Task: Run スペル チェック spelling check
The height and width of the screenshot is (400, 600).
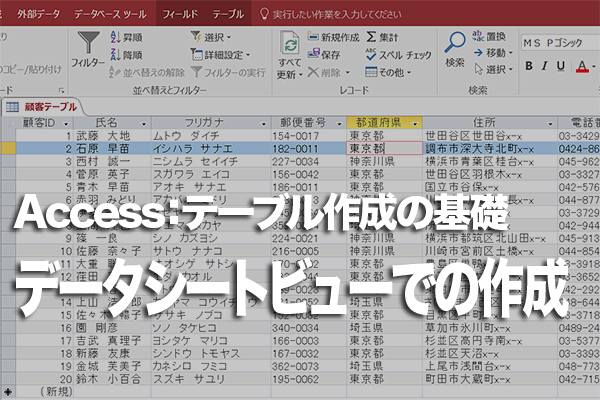Action: pos(399,55)
